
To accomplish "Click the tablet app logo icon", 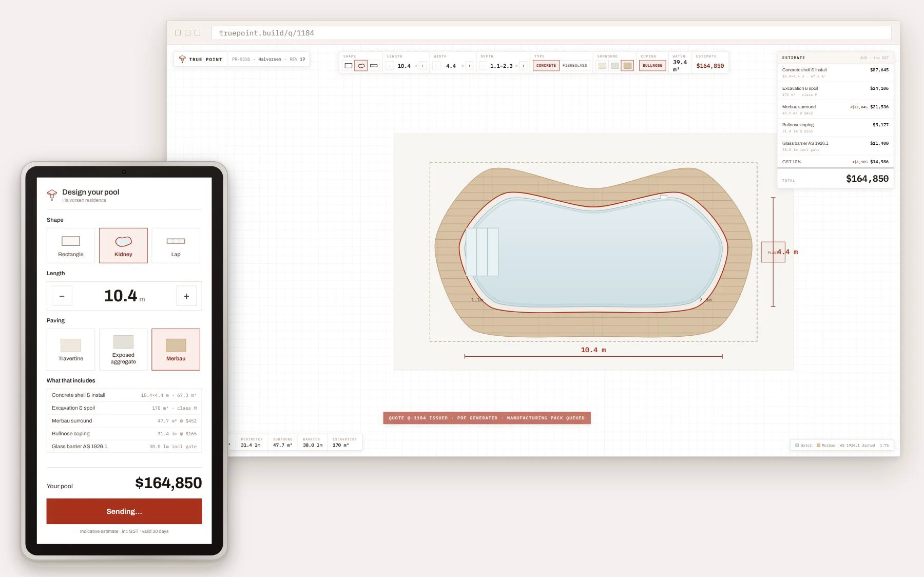I will point(52,195).
